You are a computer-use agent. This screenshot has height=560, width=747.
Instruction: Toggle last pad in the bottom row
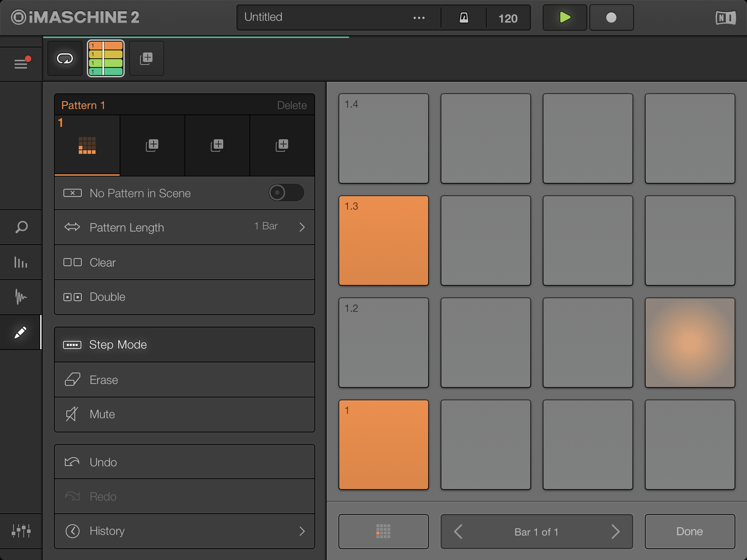pos(690,445)
